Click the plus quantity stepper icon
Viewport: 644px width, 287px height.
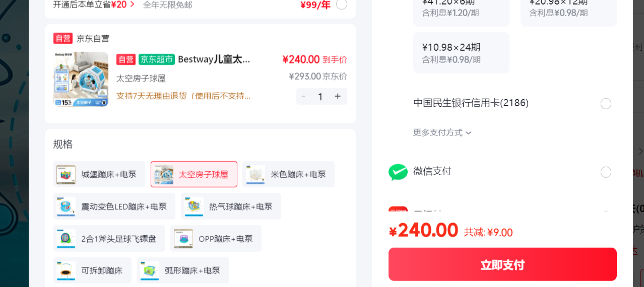click(338, 96)
